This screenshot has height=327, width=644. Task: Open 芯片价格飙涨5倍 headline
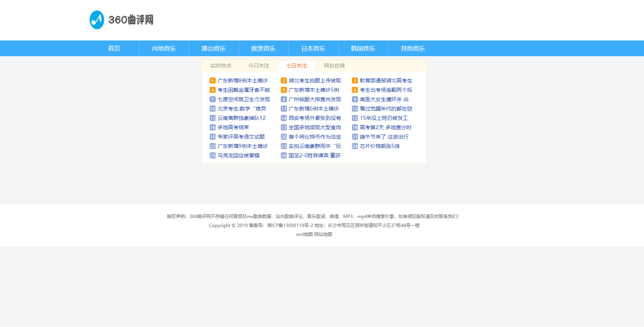[380, 146]
